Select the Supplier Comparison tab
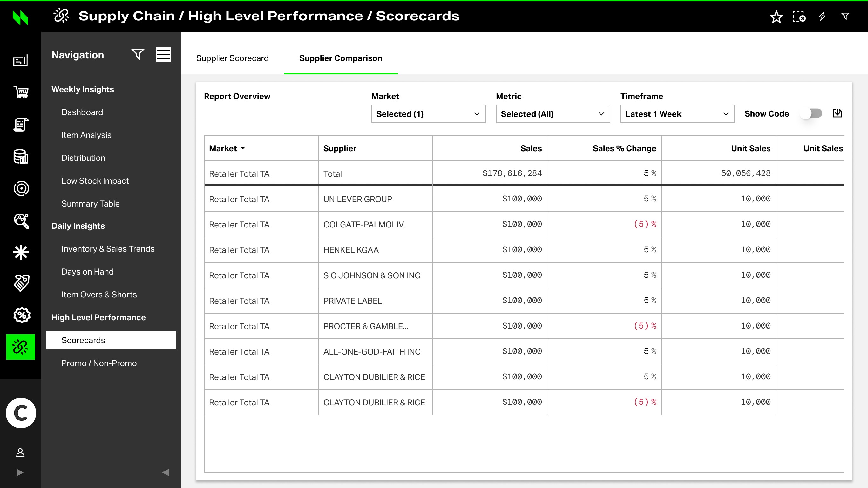Viewport: 868px width, 488px height. tap(340, 58)
